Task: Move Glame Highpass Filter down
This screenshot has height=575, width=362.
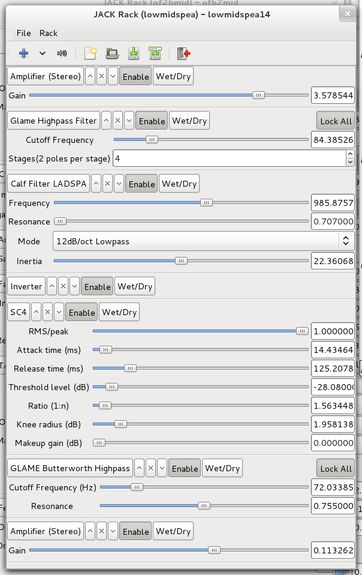Action: pyautogui.click(x=129, y=121)
